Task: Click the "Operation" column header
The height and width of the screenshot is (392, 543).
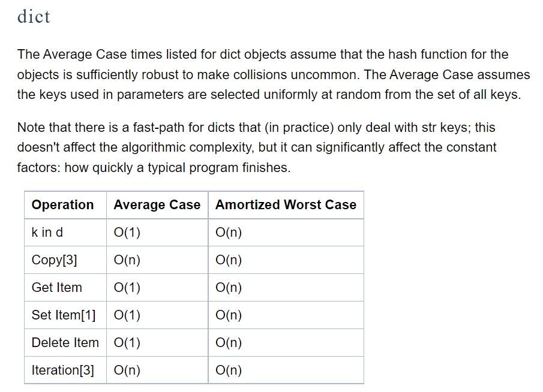Action: tap(62, 205)
